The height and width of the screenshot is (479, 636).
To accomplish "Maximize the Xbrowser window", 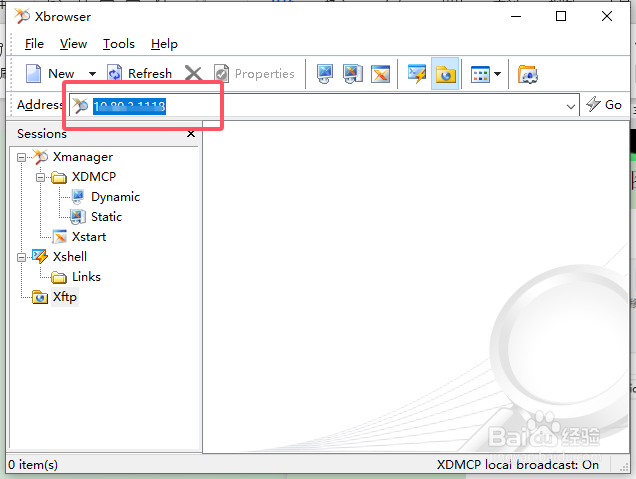I will click(x=561, y=16).
